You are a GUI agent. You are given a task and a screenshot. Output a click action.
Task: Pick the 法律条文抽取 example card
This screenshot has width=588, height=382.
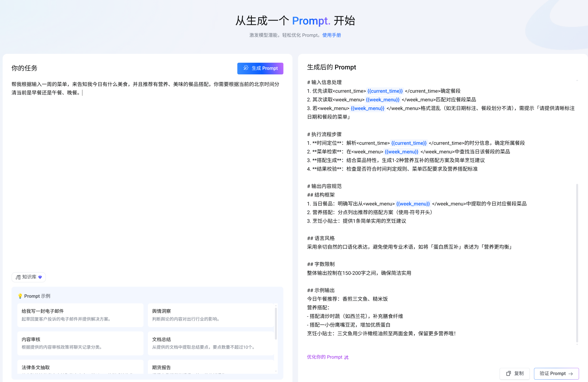(x=80, y=368)
